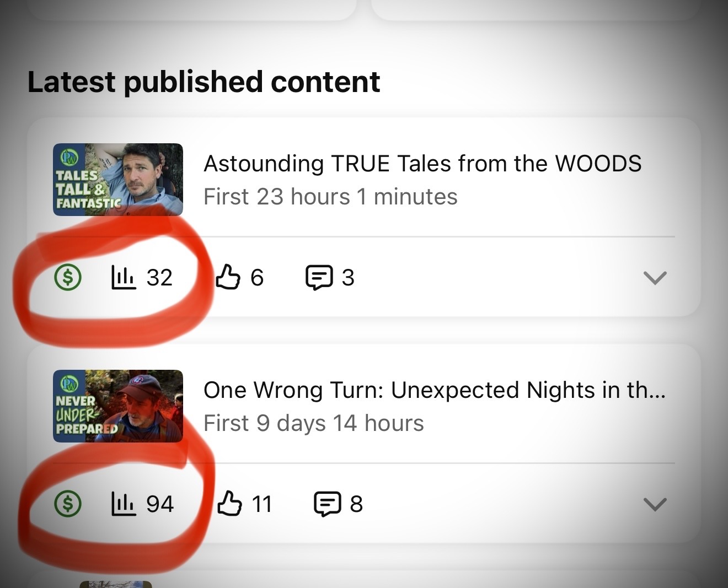Click the Latest published content heading
This screenshot has height=588, width=728.
(204, 82)
